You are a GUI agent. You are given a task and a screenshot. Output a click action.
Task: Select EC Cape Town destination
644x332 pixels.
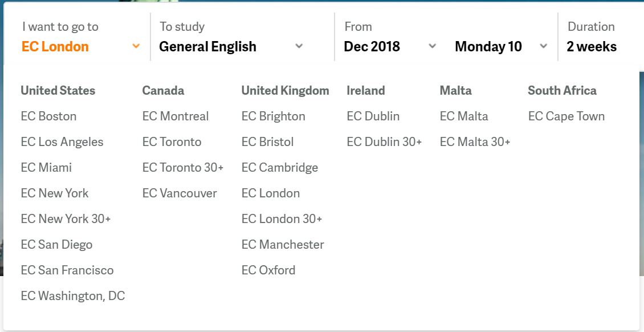(x=566, y=116)
